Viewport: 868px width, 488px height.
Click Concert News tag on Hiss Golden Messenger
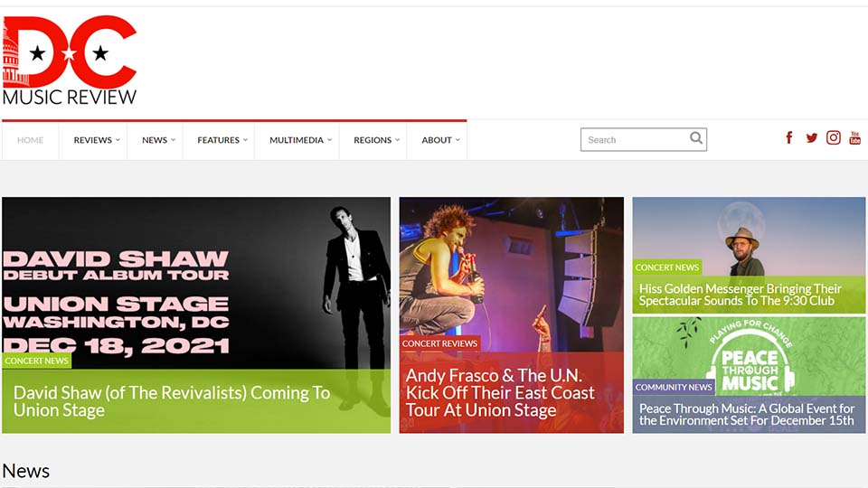tap(667, 267)
